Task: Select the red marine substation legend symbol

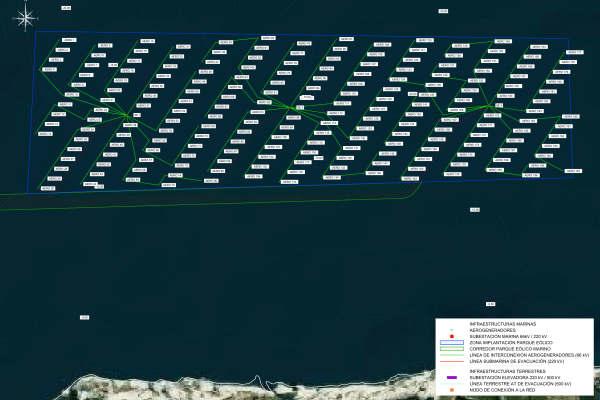Action: tap(452, 337)
